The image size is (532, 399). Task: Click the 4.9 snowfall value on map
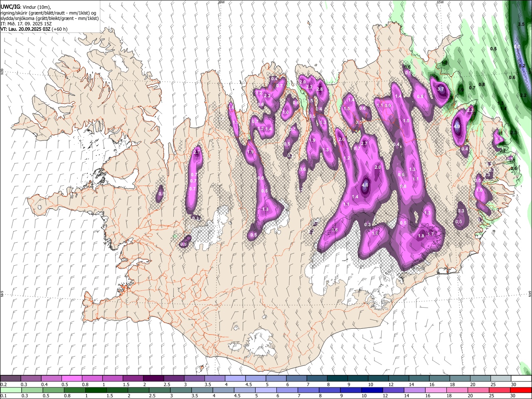457,126
